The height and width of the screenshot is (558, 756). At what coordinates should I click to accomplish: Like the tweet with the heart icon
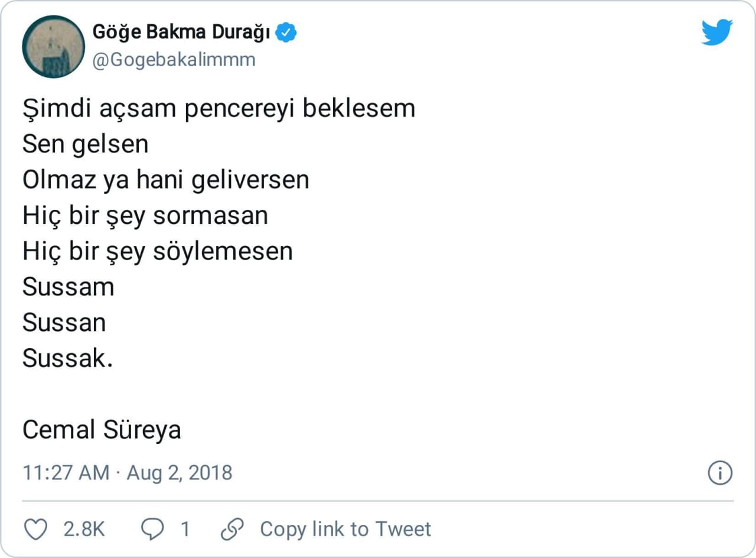click(x=37, y=529)
